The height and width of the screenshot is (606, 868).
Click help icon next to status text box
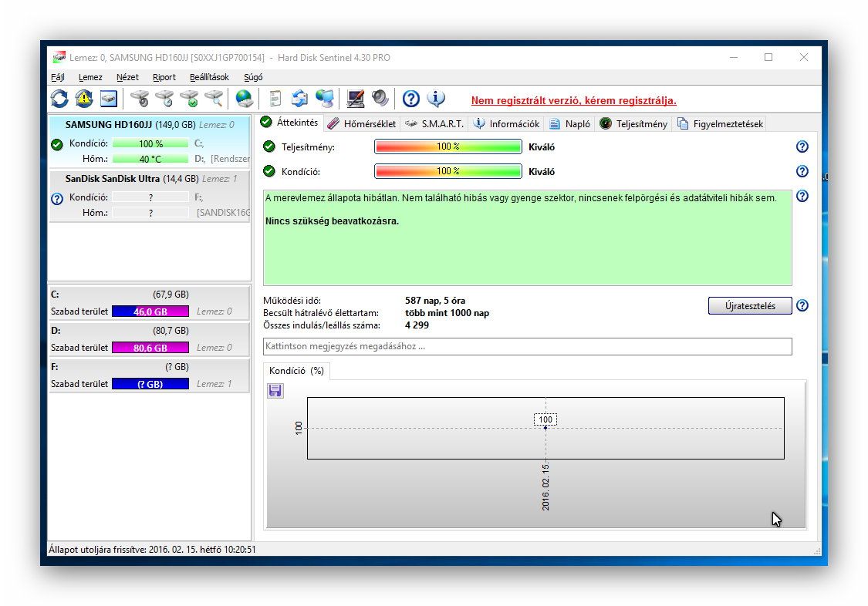(x=802, y=196)
